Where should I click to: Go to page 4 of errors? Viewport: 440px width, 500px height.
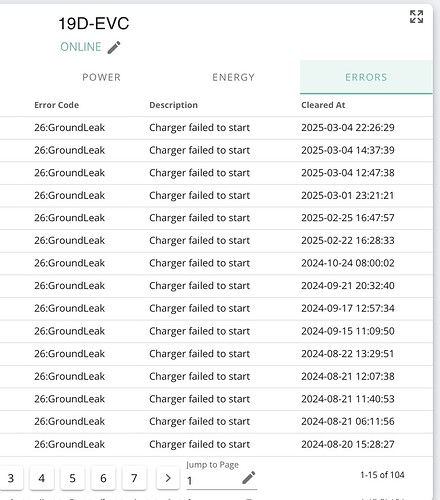42,478
